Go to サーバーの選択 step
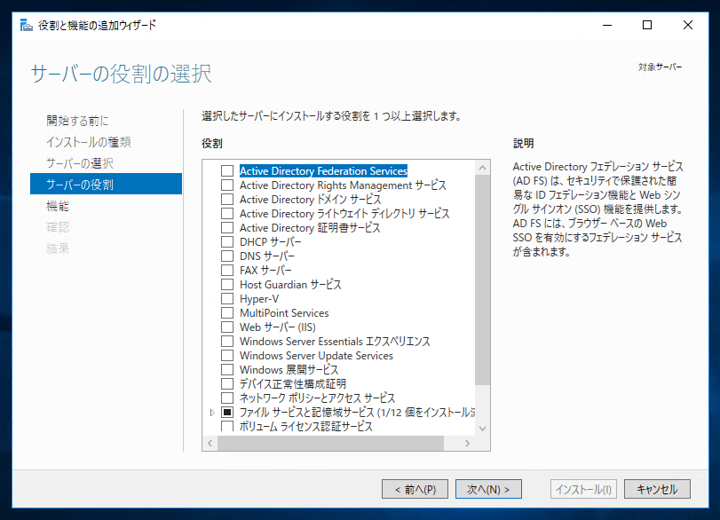 [80, 163]
